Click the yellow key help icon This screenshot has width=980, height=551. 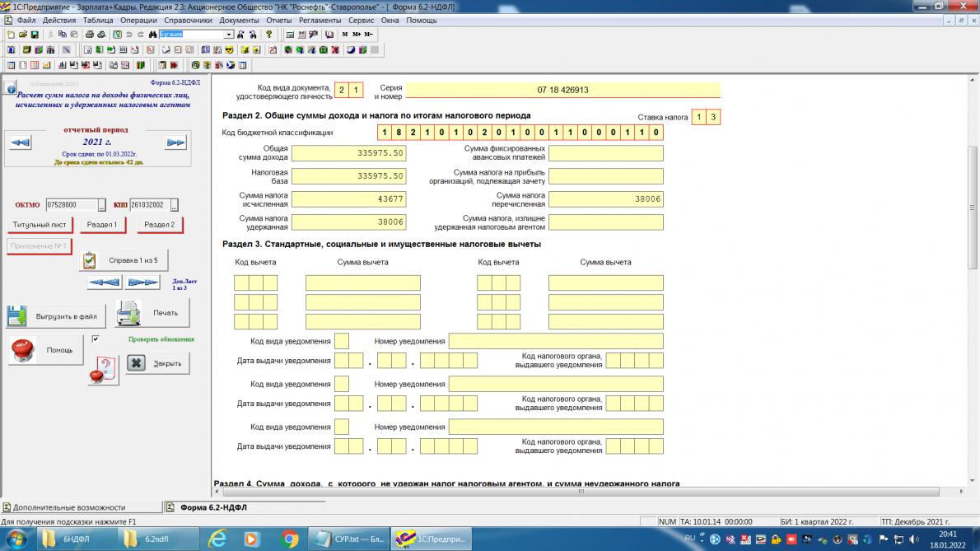tap(268, 35)
